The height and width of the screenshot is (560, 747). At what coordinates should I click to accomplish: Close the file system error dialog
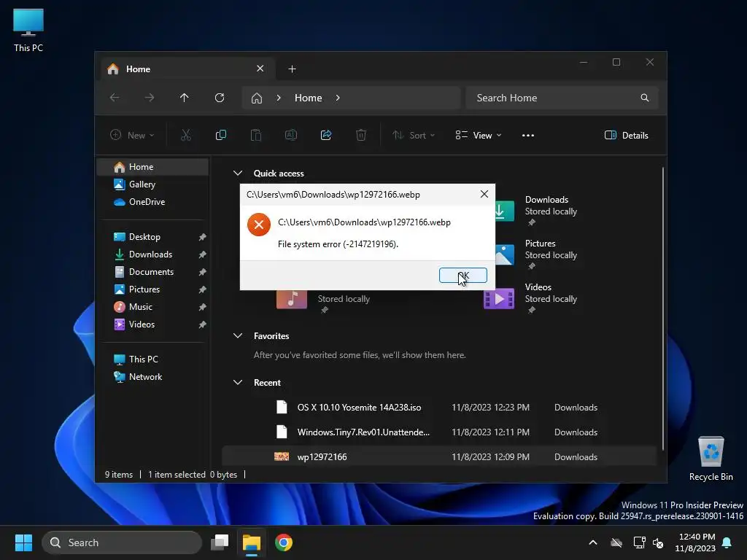484,194
